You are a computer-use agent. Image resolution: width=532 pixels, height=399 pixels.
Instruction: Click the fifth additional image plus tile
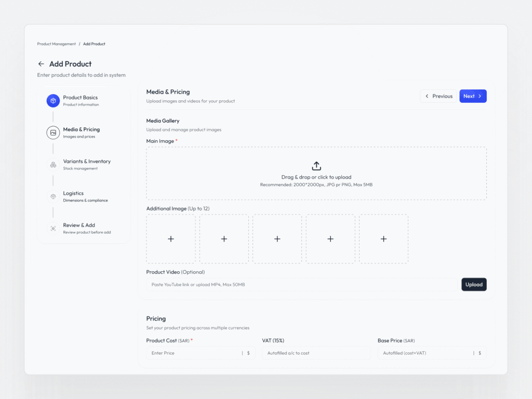(x=383, y=239)
